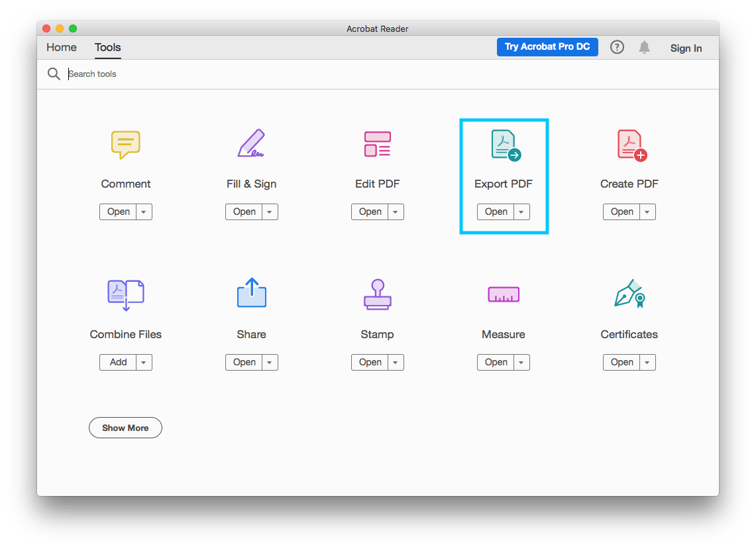This screenshot has width=756, height=549.
Task: Open the Share tool
Action: 244,362
